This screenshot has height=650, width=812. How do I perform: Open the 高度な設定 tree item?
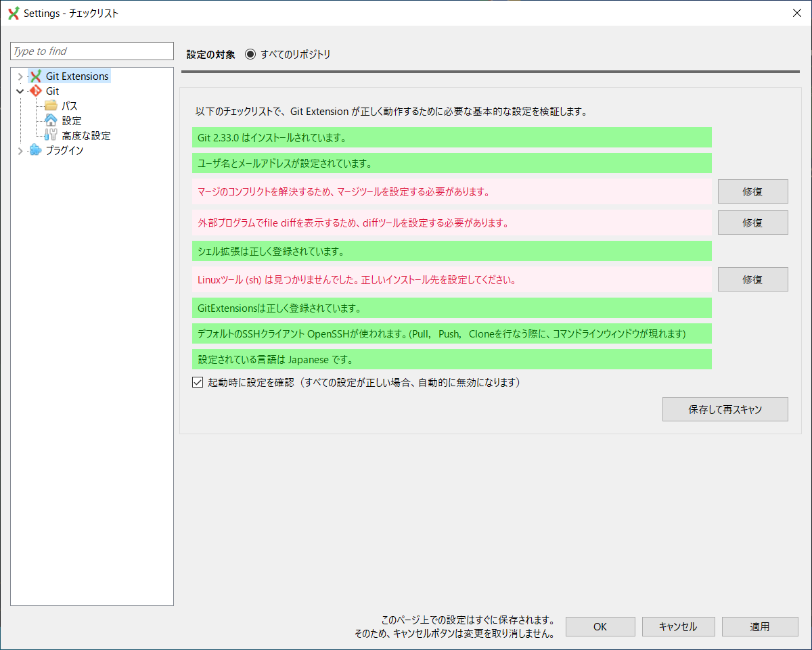point(86,136)
